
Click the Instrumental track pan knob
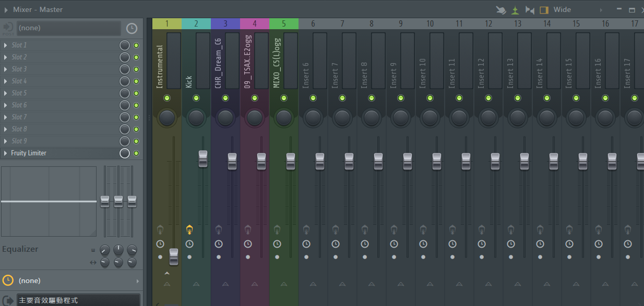click(x=167, y=118)
